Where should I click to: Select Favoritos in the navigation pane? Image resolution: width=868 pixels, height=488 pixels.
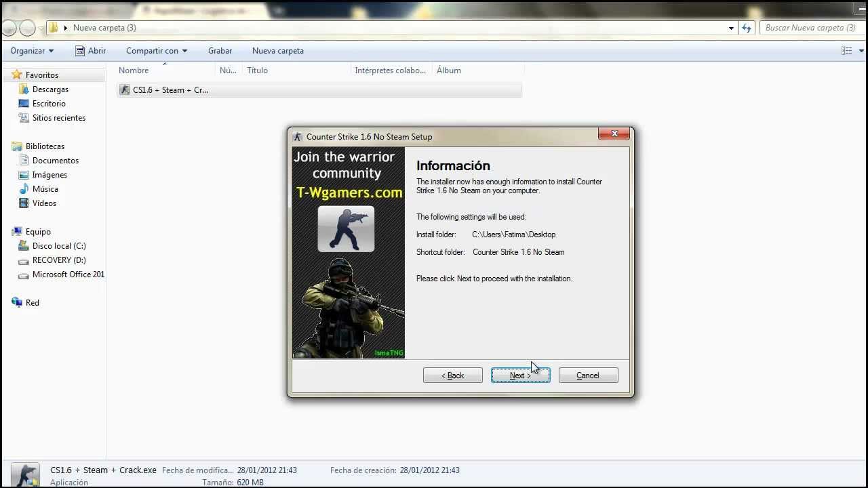click(x=42, y=75)
